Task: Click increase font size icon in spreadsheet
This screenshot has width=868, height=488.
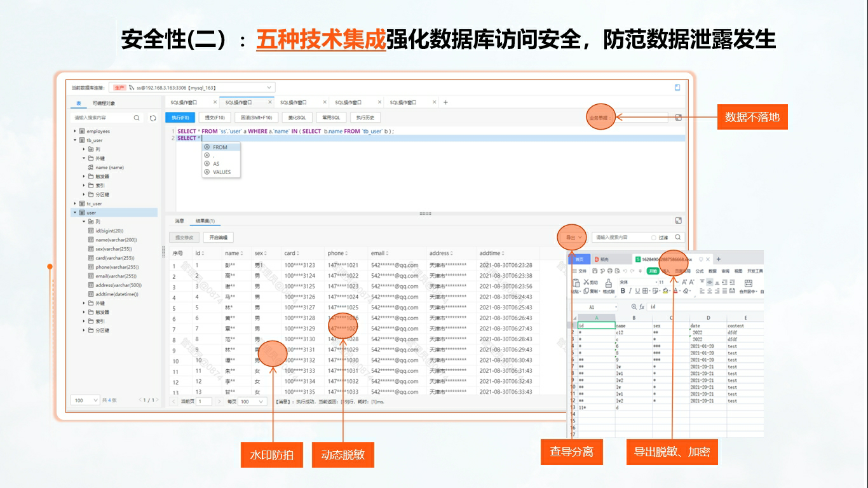Action: 684,282
